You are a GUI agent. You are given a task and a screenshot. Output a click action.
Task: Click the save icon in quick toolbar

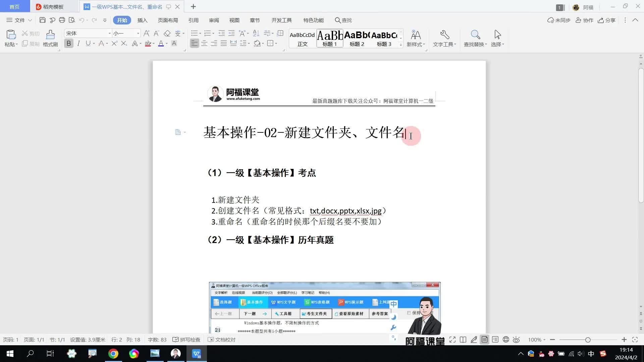click(x=42, y=20)
